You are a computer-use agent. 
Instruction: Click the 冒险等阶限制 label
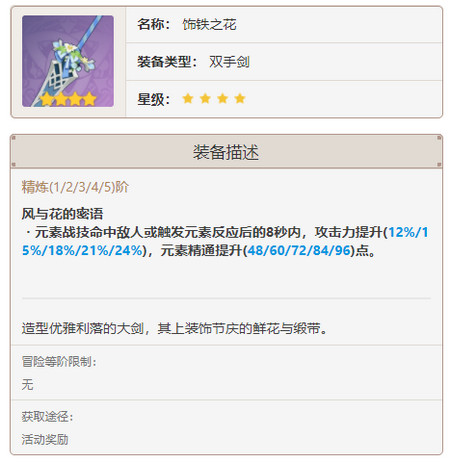pyautogui.click(x=59, y=362)
